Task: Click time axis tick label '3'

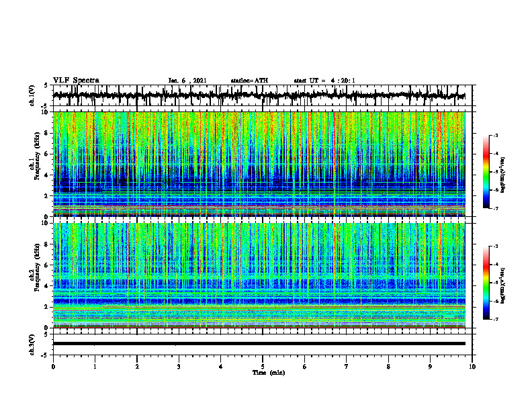Action: pyautogui.click(x=179, y=367)
